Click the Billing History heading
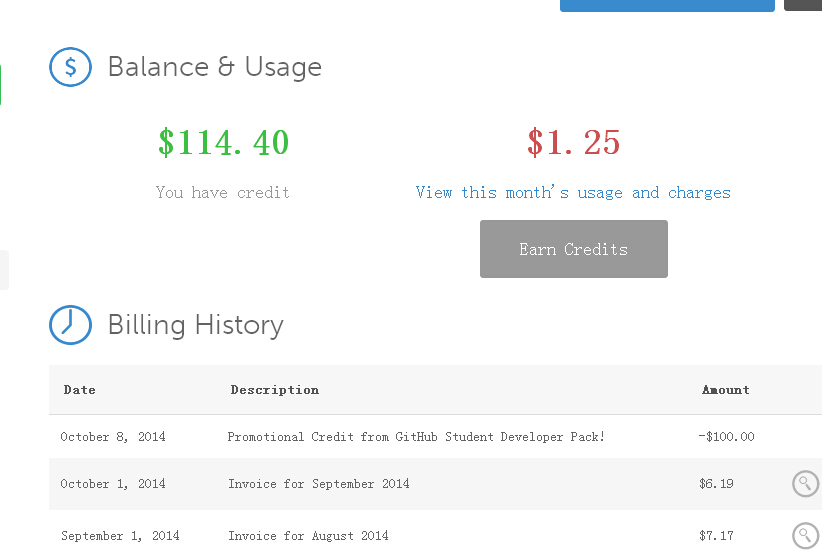 (196, 325)
